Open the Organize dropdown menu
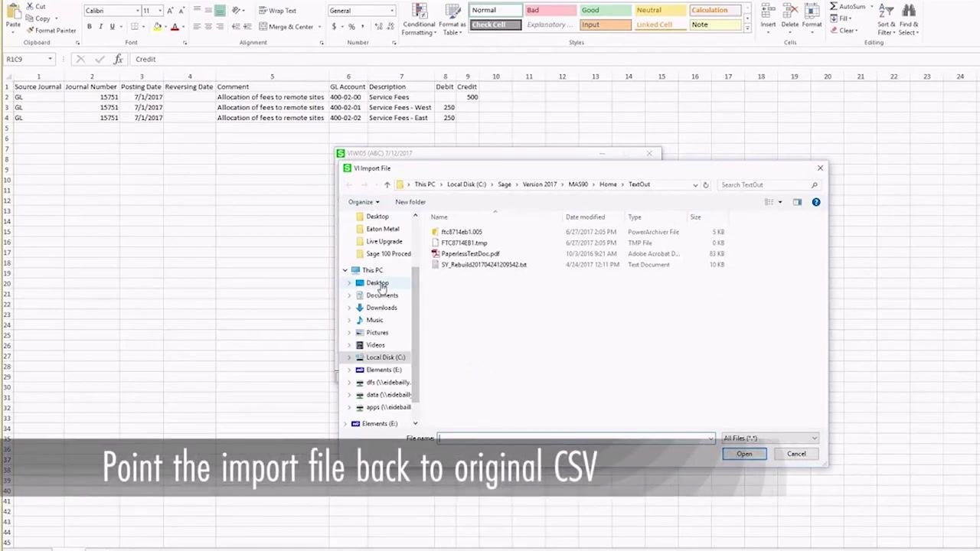This screenshot has height=551, width=980. (364, 202)
